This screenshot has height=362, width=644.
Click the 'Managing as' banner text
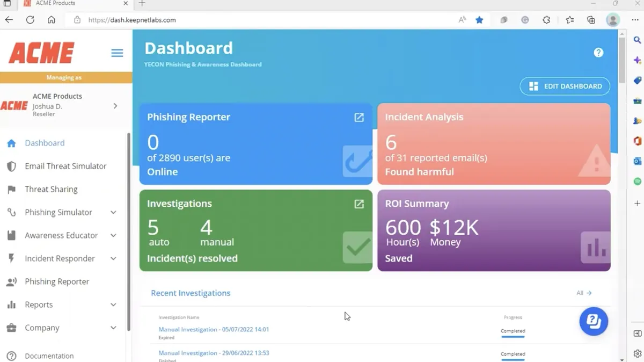coord(64,78)
